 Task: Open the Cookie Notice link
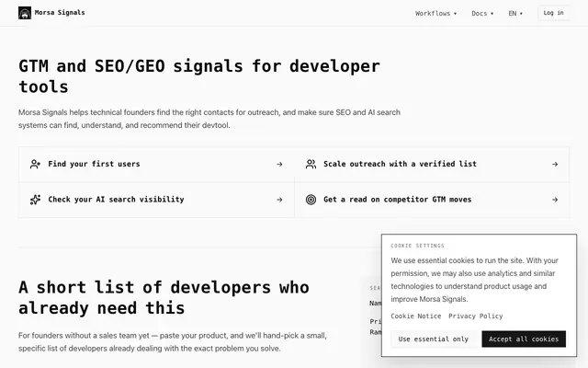click(416, 316)
